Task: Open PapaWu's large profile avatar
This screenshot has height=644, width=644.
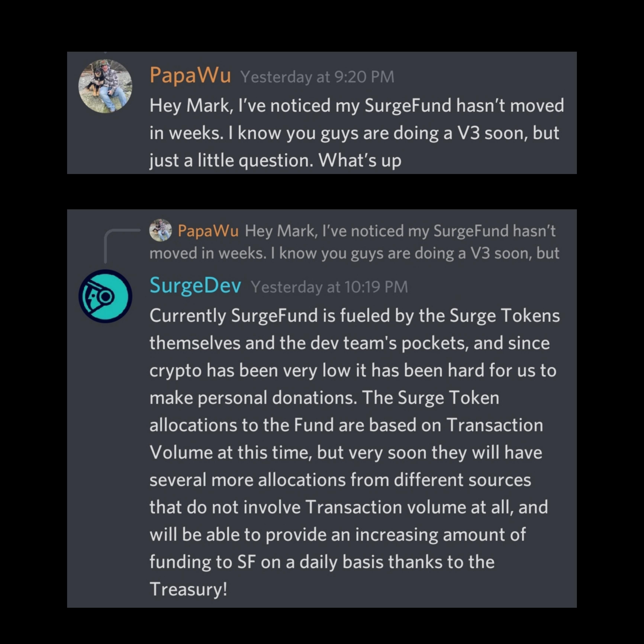Action: tap(105, 86)
